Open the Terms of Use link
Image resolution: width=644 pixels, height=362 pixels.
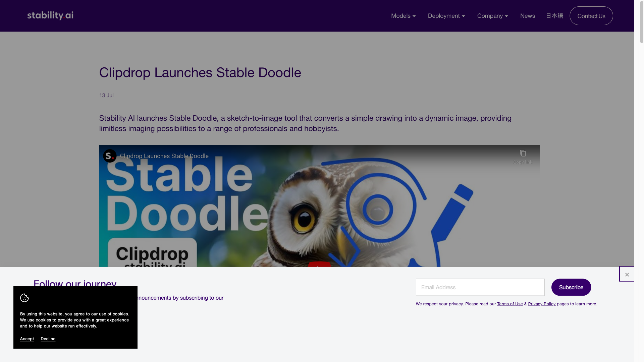point(509,304)
